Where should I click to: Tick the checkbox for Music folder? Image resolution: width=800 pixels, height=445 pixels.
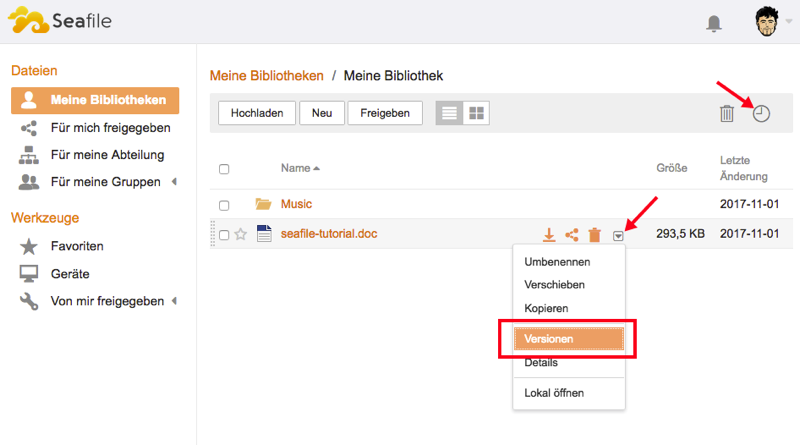224,205
